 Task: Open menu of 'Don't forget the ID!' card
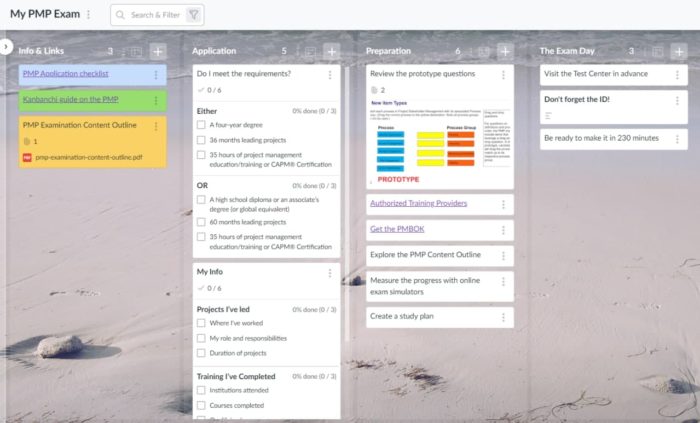click(678, 100)
